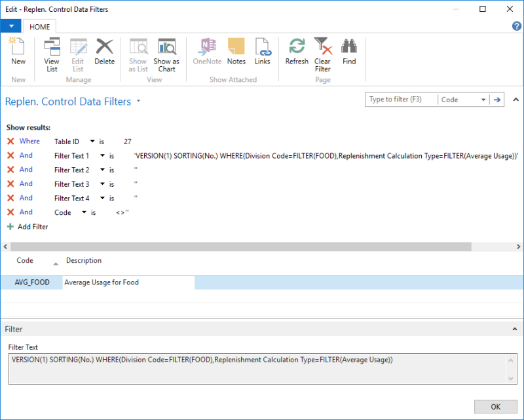Edit the Code filter value <>''
Screen dimensions: 524x420
(122, 212)
